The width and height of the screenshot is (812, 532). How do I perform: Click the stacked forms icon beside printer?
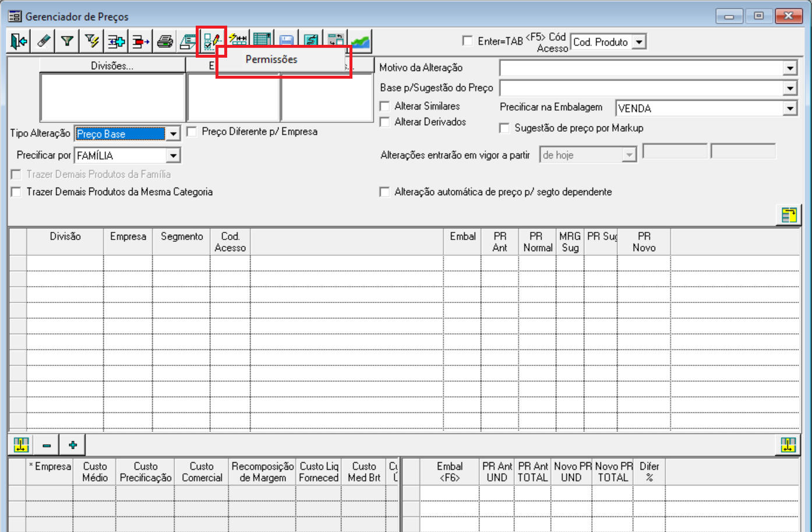(x=188, y=41)
